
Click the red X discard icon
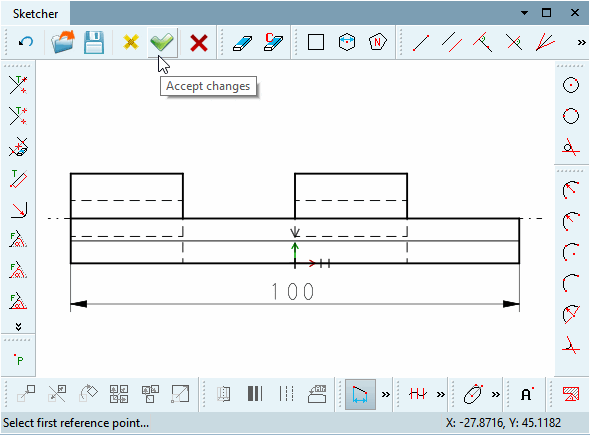199,43
